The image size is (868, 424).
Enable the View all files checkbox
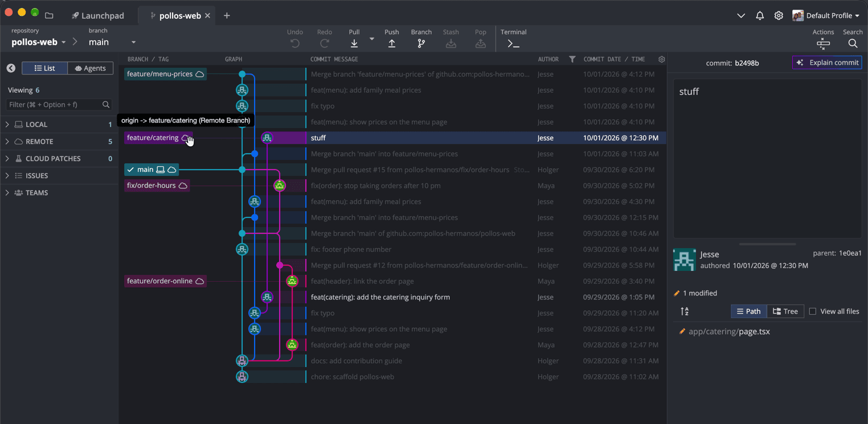click(813, 311)
